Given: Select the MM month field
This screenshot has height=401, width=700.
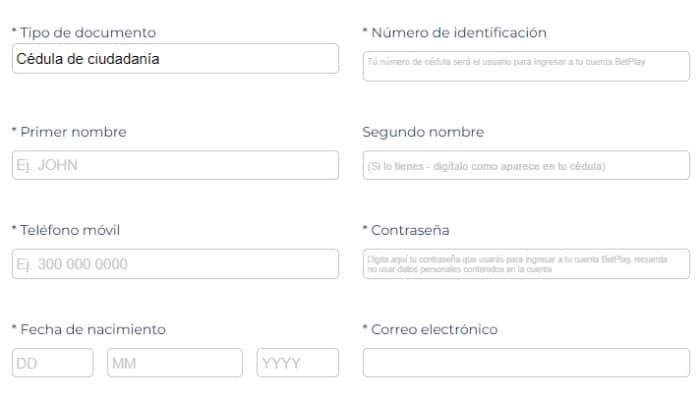Looking at the screenshot, I should pyautogui.click(x=174, y=363).
